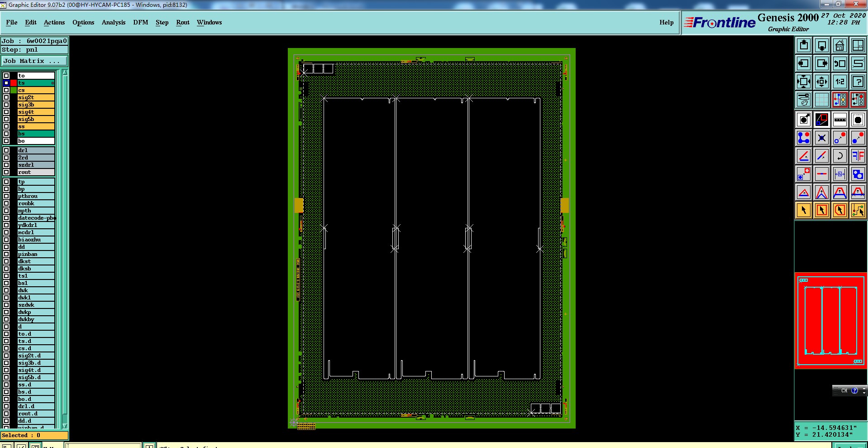Viewport: 868px width, 448px height.
Task: Click the overlapping blue circles icon
Action: 858,174
